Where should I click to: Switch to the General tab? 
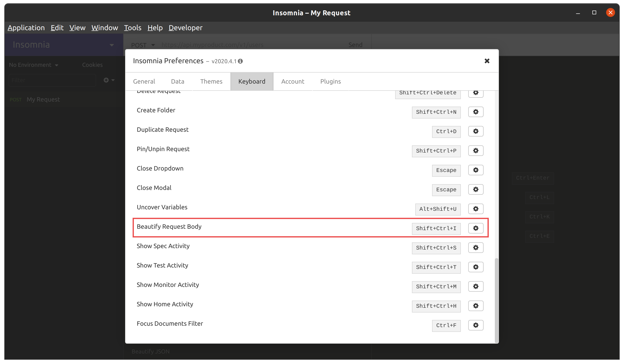[x=144, y=81]
